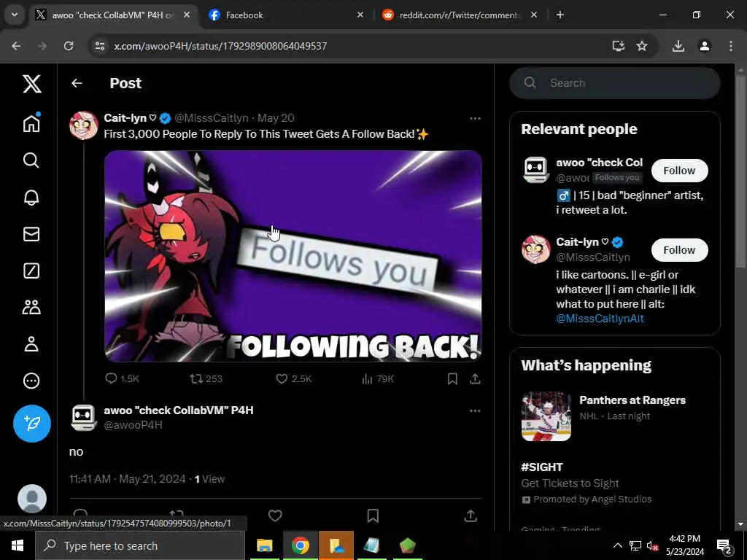Navigate back in browser
Screen dimensions: 747x560
click(x=16, y=46)
